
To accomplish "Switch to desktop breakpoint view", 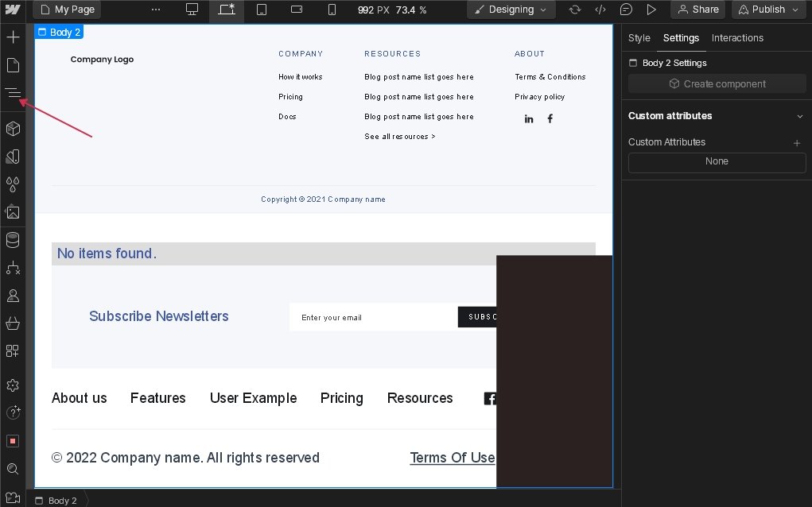I will pos(192,10).
